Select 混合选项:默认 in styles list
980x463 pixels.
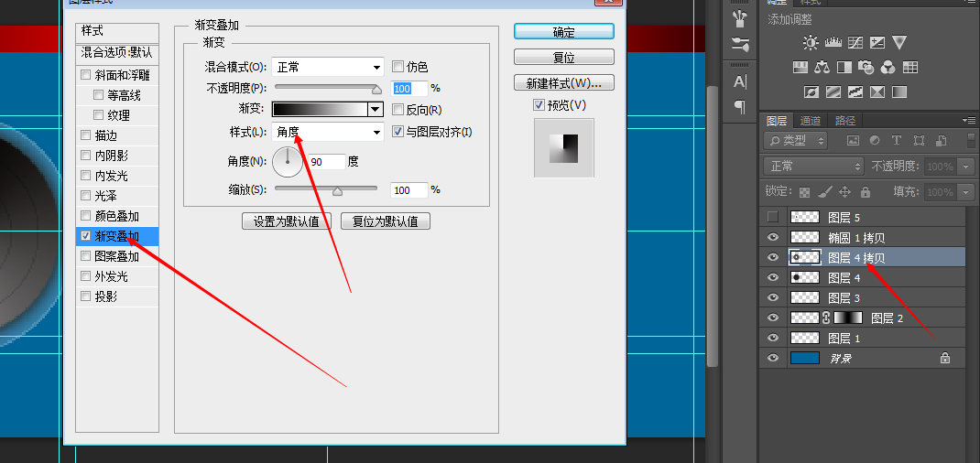tap(117, 53)
